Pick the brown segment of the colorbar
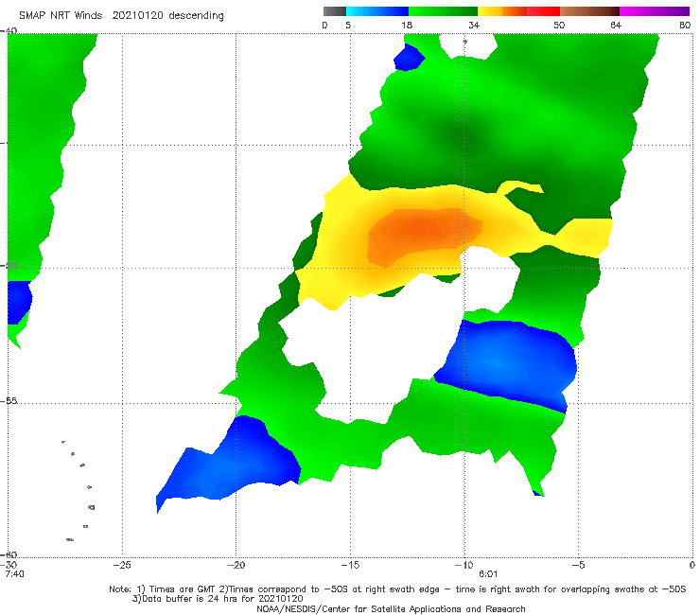 (x=589, y=11)
